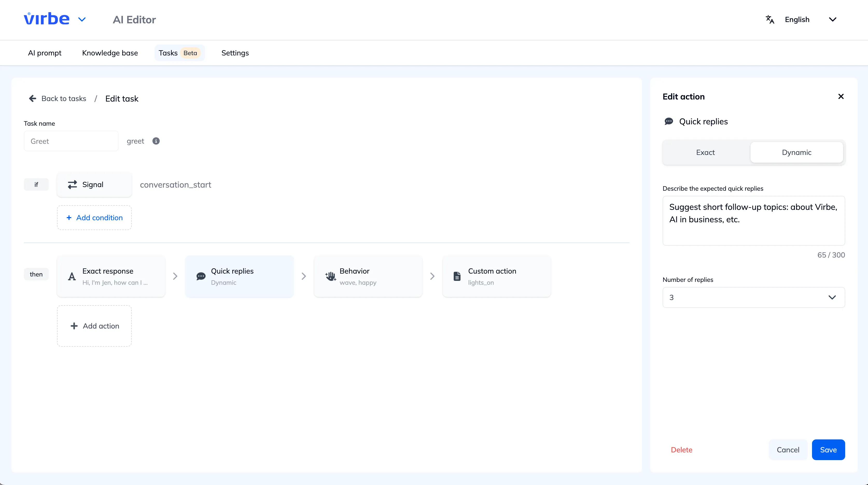Open the Number of replies dropdown
Image resolution: width=868 pixels, height=485 pixels.
pyautogui.click(x=753, y=297)
